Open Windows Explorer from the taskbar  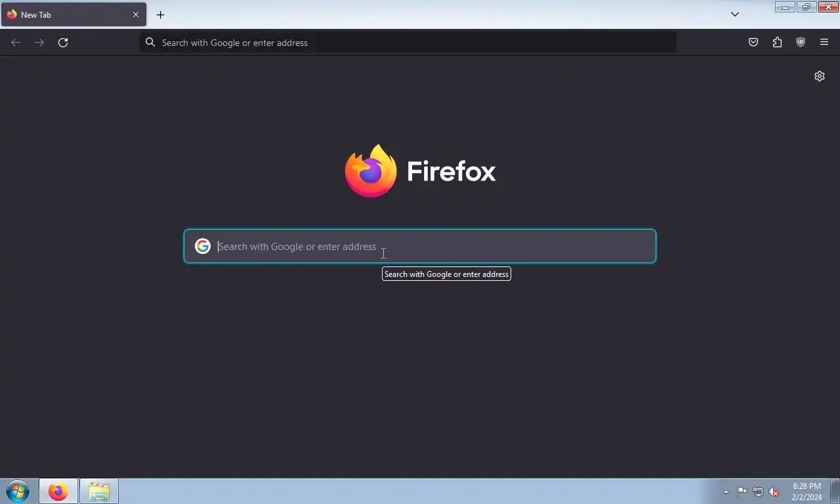[99, 491]
